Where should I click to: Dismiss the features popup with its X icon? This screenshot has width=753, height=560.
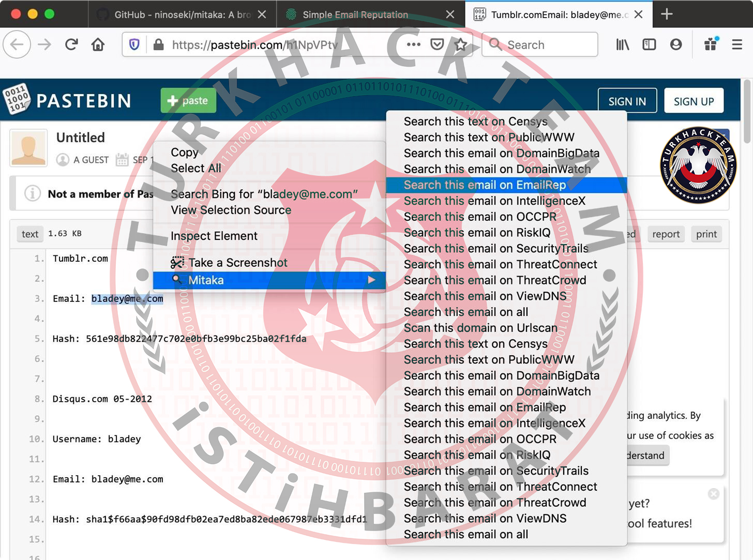tap(714, 494)
